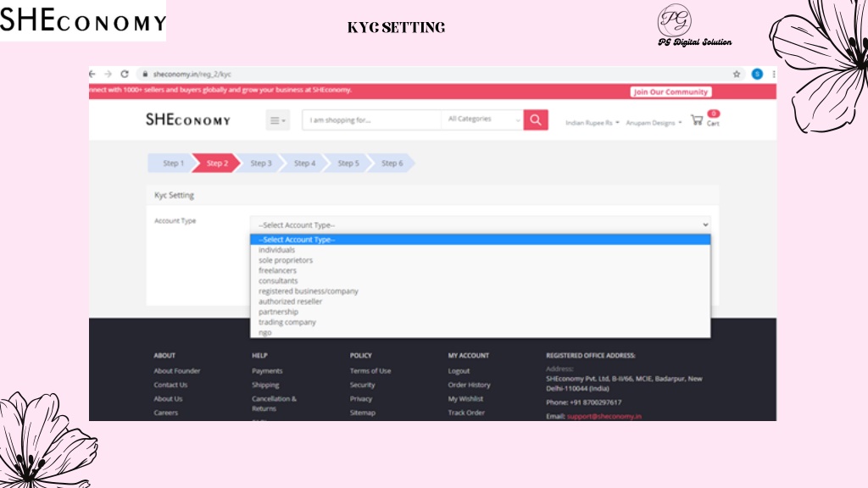The image size is (868, 488).
Task: Open the Terms of Use policy link
Action: (370, 371)
